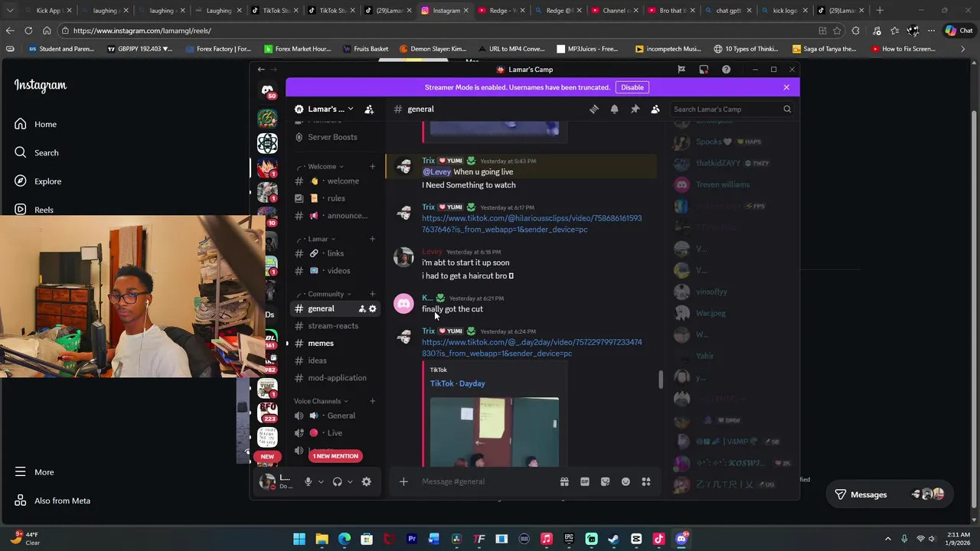Open the mod-advocation channel
The image size is (980, 551).
335,378
